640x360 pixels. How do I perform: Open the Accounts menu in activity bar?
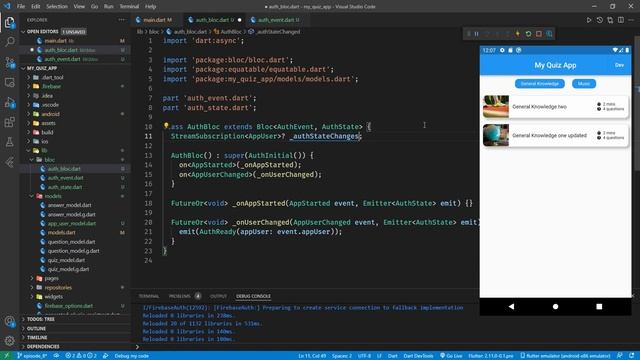9,321
